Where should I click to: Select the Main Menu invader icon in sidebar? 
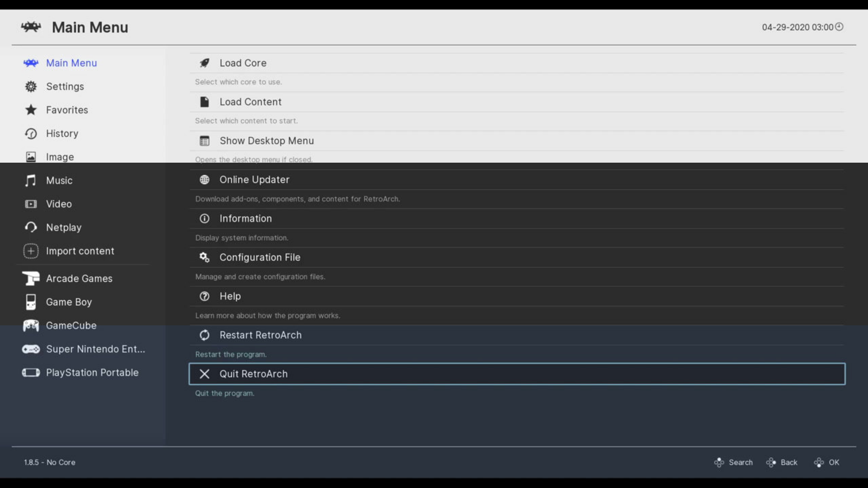pyautogui.click(x=31, y=63)
